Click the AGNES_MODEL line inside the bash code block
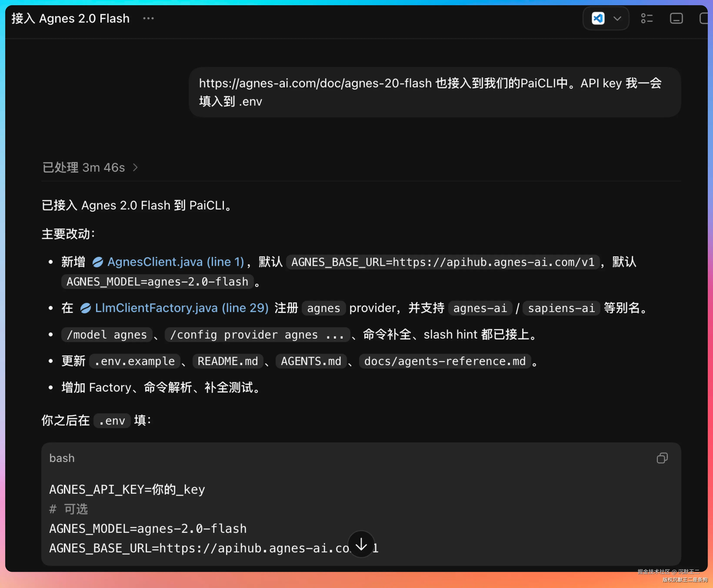Image resolution: width=713 pixels, height=588 pixels. [148, 529]
